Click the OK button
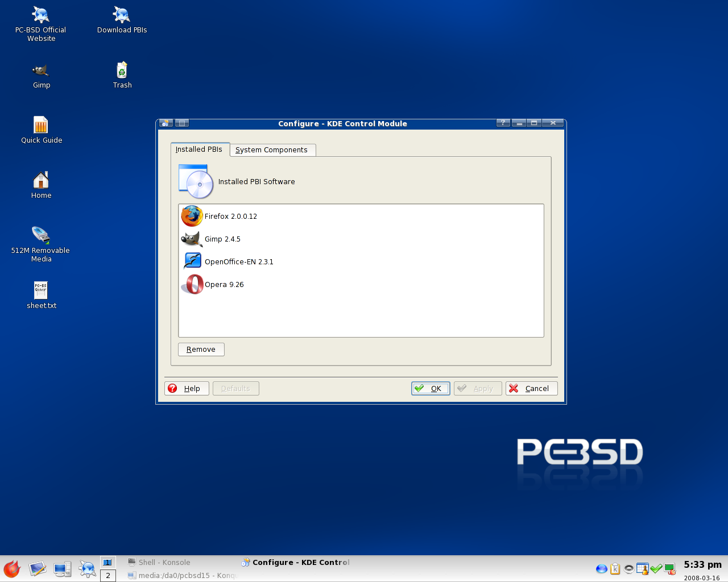The height and width of the screenshot is (582, 728). tap(431, 388)
